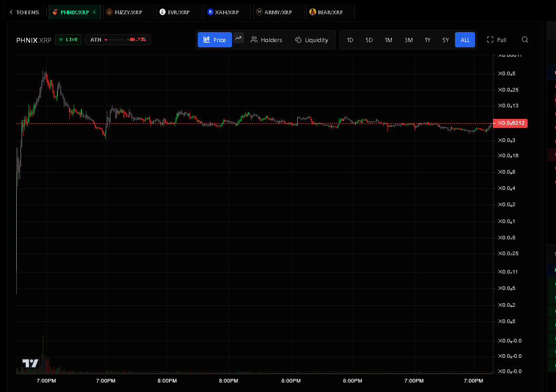
Task: Click the current price label X0.0₅6212
Action: coord(510,123)
